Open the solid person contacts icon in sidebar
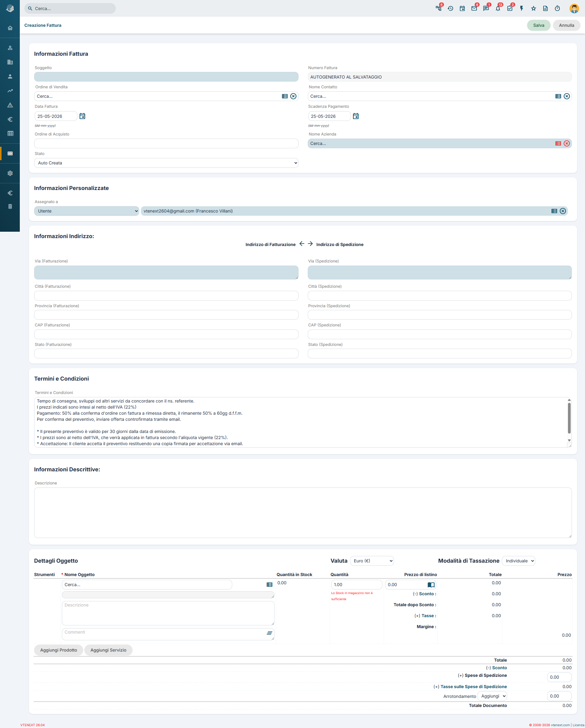The height and width of the screenshot is (728, 585). click(x=10, y=77)
